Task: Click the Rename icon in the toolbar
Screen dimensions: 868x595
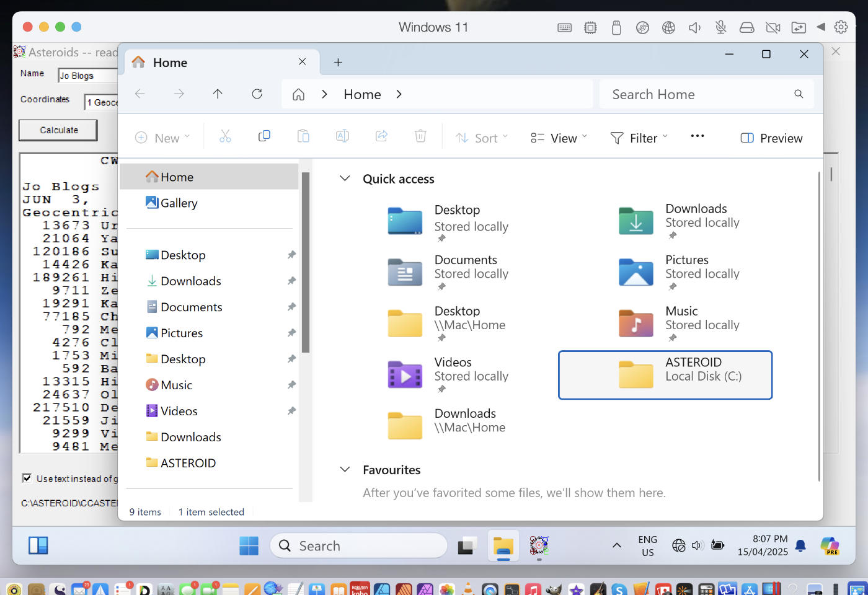Action: [342, 136]
